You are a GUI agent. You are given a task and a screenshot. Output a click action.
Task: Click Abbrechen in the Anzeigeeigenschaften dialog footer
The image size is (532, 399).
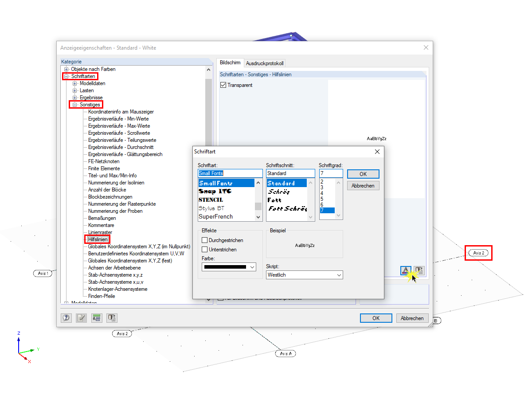coord(412,318)
